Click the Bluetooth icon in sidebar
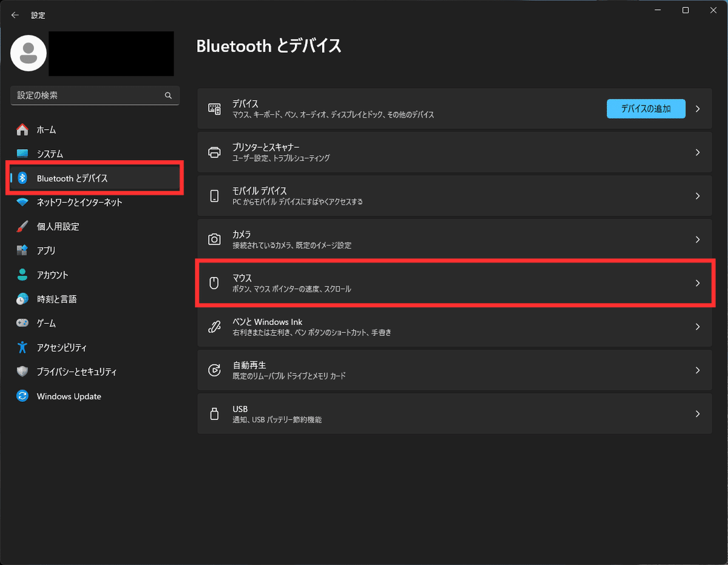The image size is (728, 565). (22, 178)
